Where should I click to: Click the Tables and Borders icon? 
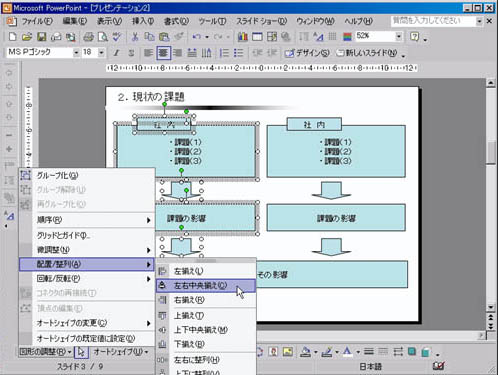(272, 37)
